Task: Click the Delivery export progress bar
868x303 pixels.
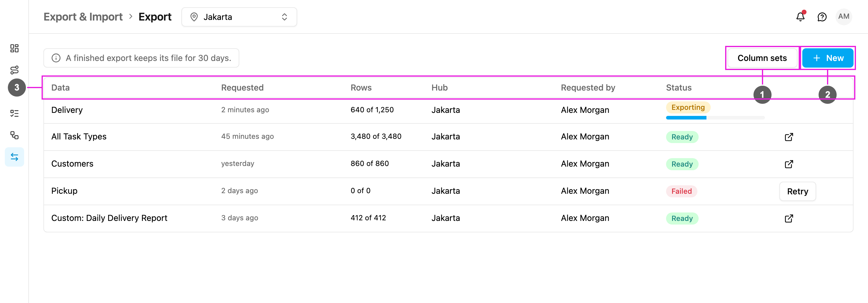Action: 715,118
